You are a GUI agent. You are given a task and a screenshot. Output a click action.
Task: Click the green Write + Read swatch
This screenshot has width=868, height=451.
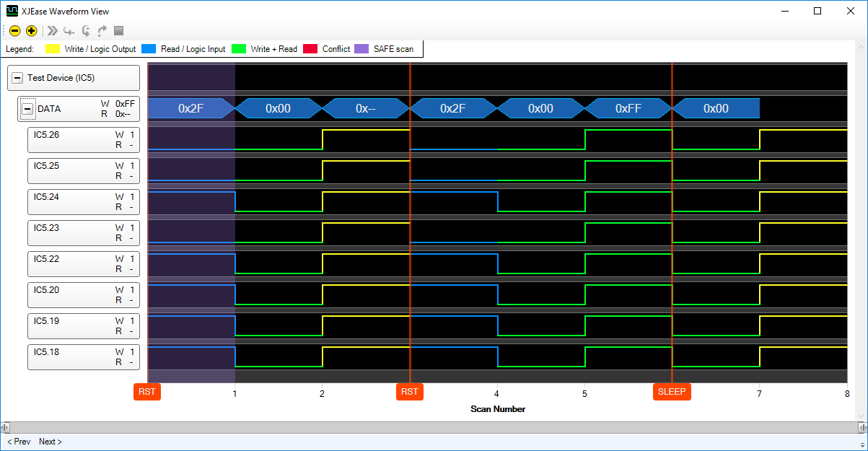coord(239,49)
